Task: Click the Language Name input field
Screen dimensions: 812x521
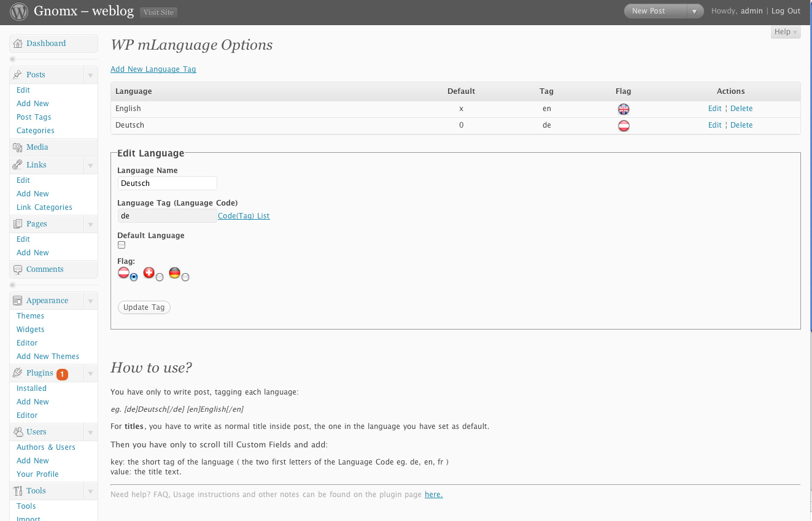Action: point(167,183)
